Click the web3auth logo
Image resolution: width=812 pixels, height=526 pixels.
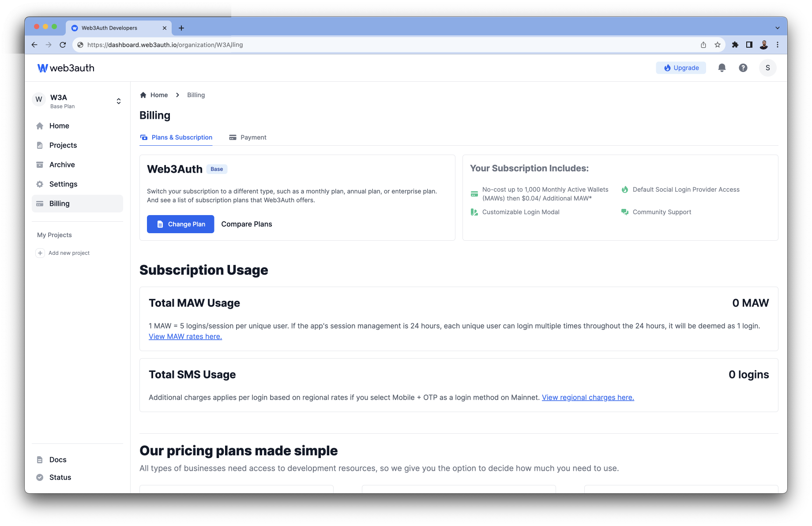pos(66,68)
